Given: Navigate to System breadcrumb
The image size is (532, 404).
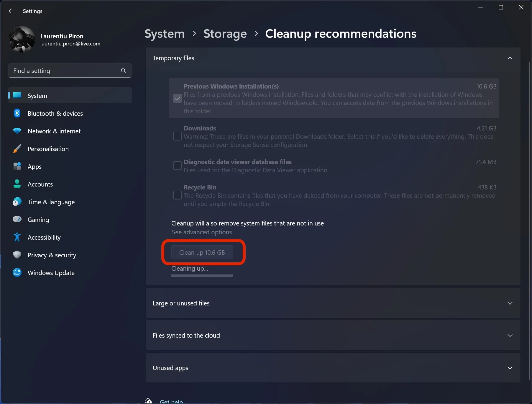Looking at the screenshot, I should tap(165, 34).
